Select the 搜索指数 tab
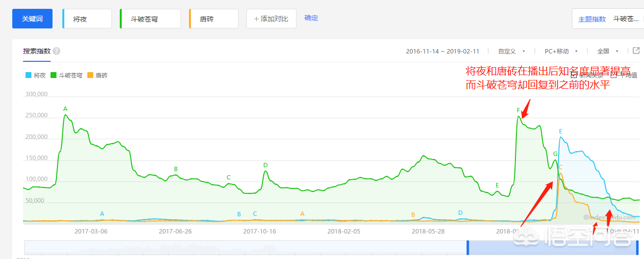 (x=36, y=51)
